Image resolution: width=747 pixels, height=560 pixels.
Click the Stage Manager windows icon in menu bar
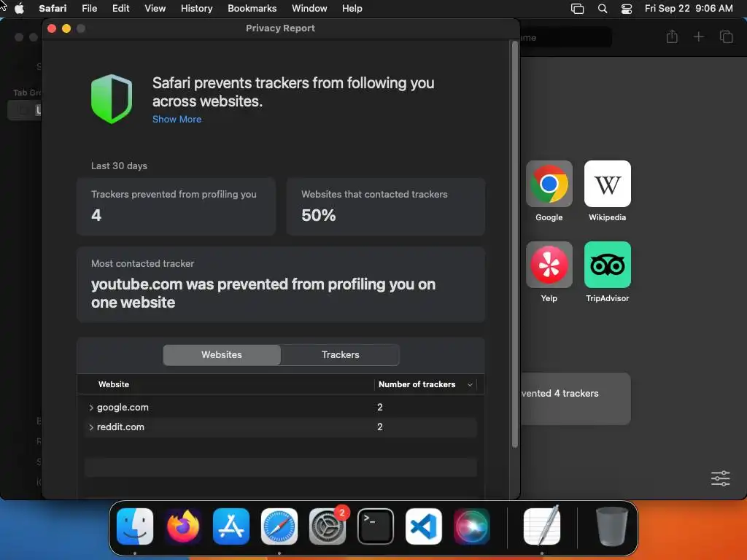click(578, 8)
